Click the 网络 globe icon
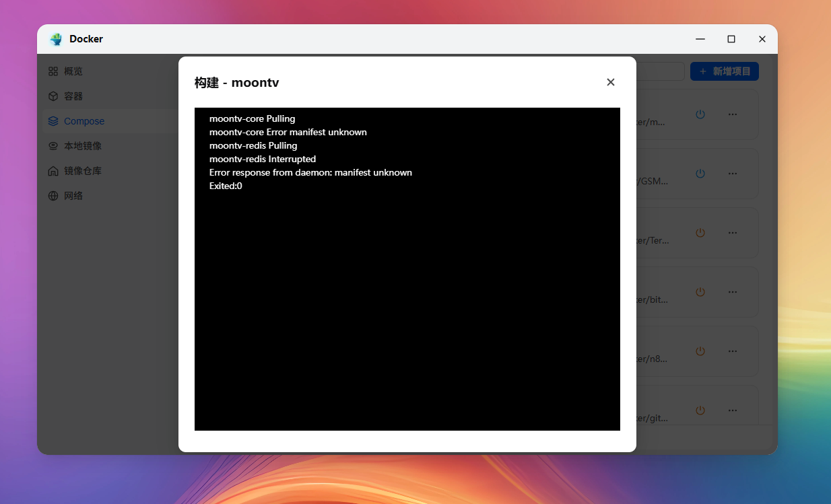The image size is (831, 504). tap(53, 196)
